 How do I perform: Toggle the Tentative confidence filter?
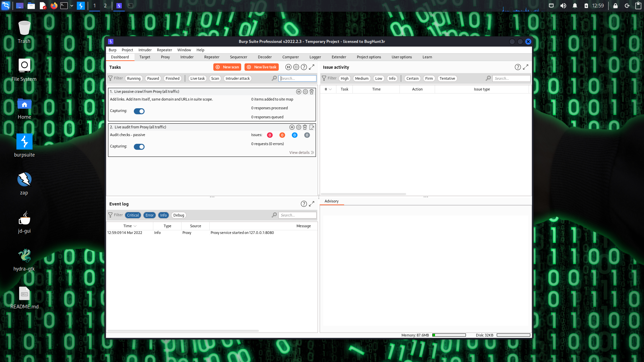click(447, 78)
